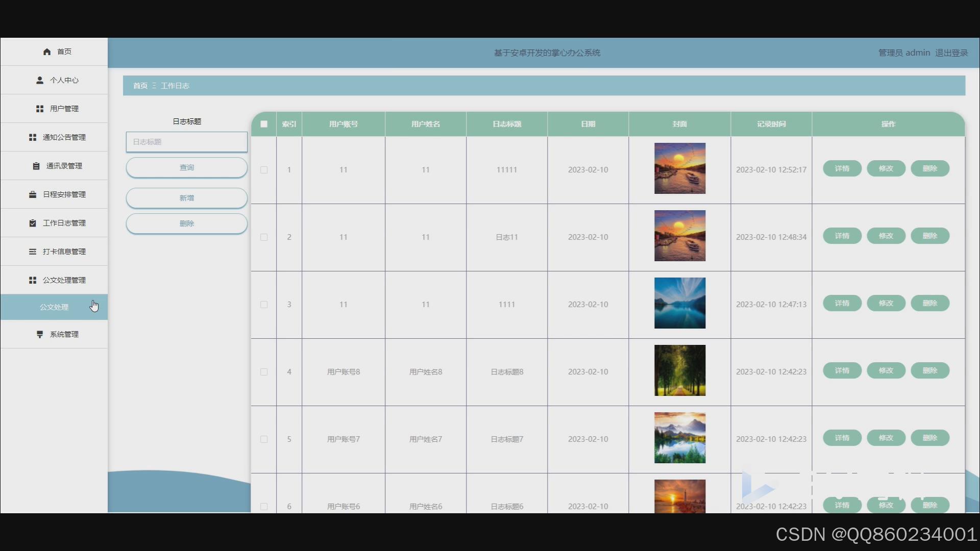Image resolution: width=980 pixels, height=551 pixels.
Task: Expand the 系统管理 menu
Action: click(x=54, y=334)
